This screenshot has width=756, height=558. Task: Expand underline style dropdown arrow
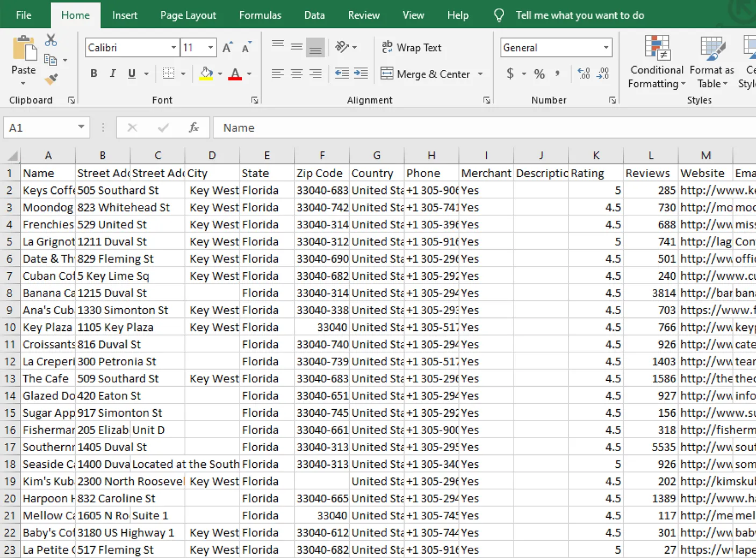click(146, 74)
